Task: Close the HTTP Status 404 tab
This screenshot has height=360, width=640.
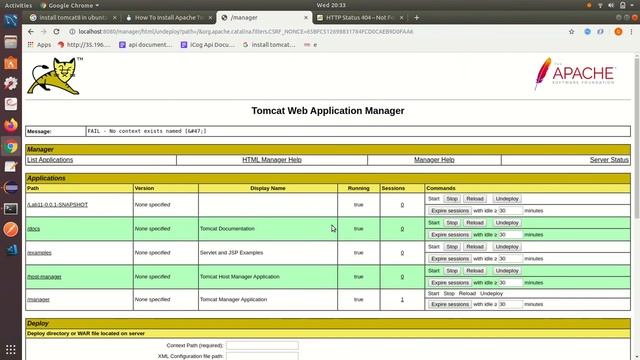Action: point(401,18)
